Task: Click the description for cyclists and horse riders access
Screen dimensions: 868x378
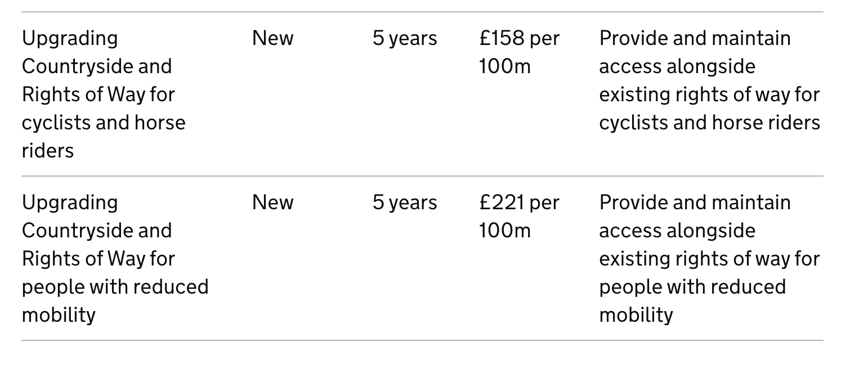Action: click(x=709, y=80)
